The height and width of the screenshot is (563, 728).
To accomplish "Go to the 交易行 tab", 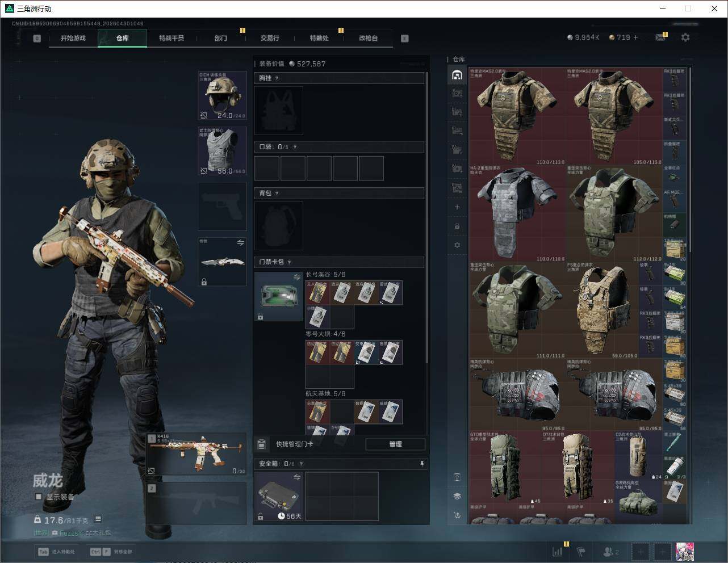I will (x=270, y=38).
